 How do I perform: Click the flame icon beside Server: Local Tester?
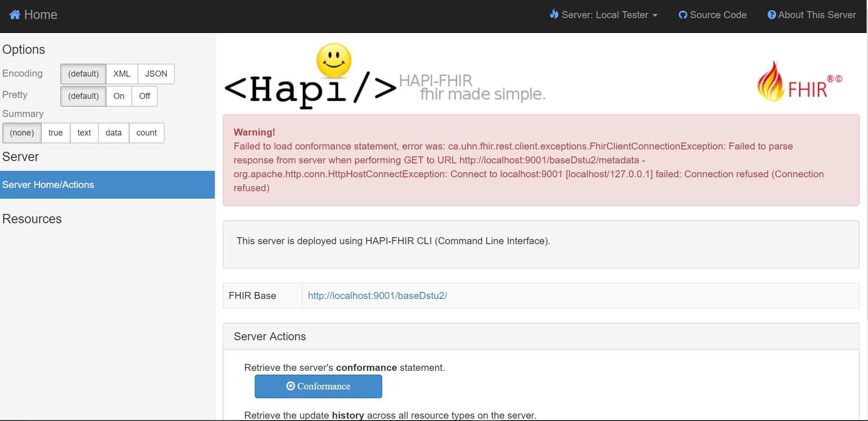tap(553, 14)
